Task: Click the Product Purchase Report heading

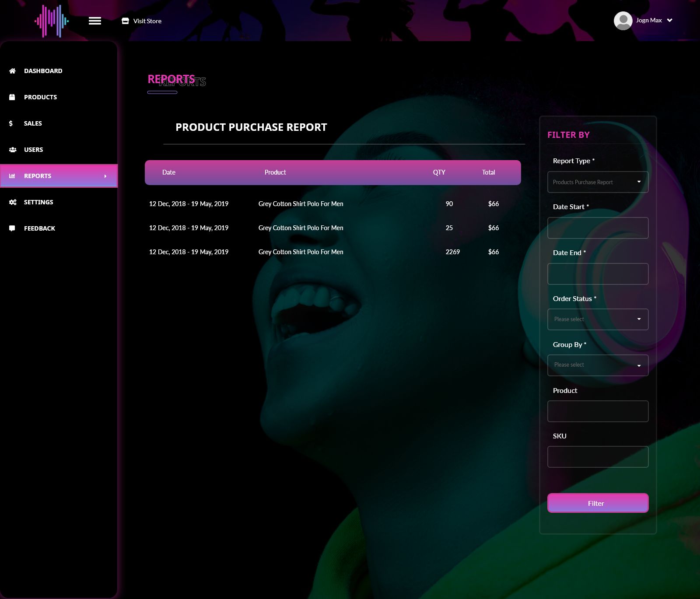Action: coord(251,127)
